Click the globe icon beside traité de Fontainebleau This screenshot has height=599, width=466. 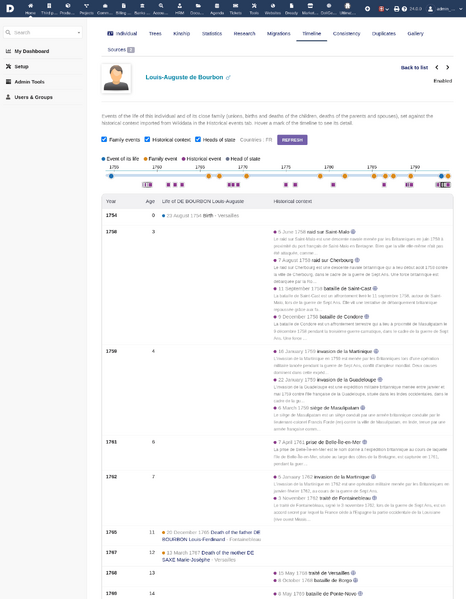pyautogui.click(x=375, y=498)
